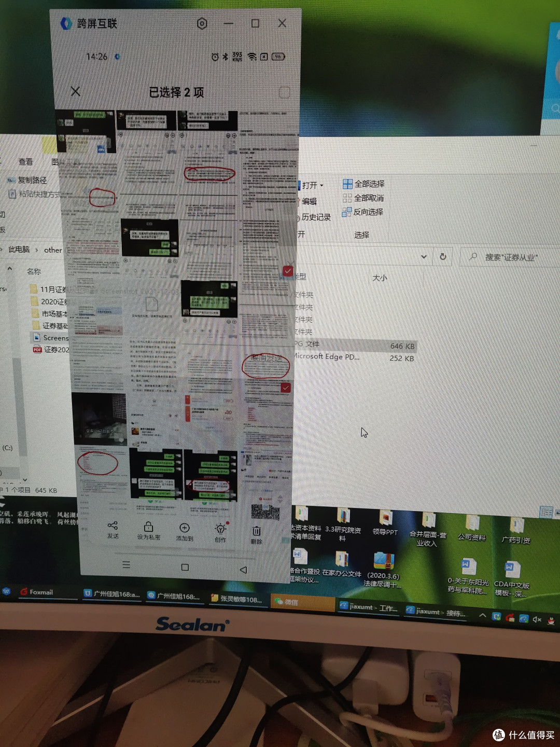Select the Screens… file row
The image size is (560, 747).
coord(50,338)
